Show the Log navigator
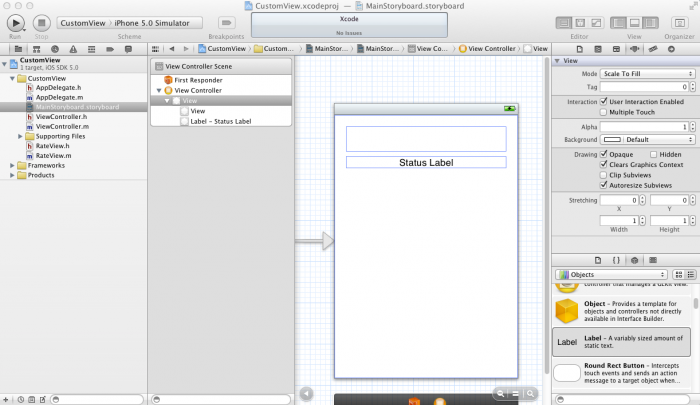700x405 pixels. 128,49
